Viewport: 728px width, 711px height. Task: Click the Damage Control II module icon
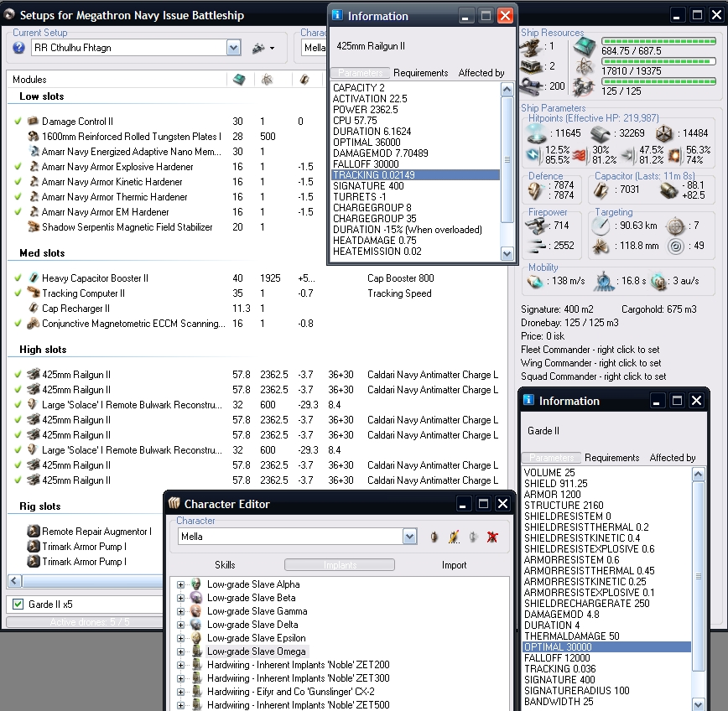[x=33, y=121]
